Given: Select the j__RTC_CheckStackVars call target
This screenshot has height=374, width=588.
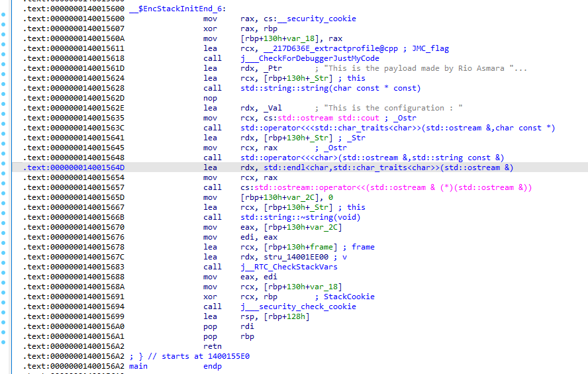Looking at the screenshot, I should tap(289, 267).
